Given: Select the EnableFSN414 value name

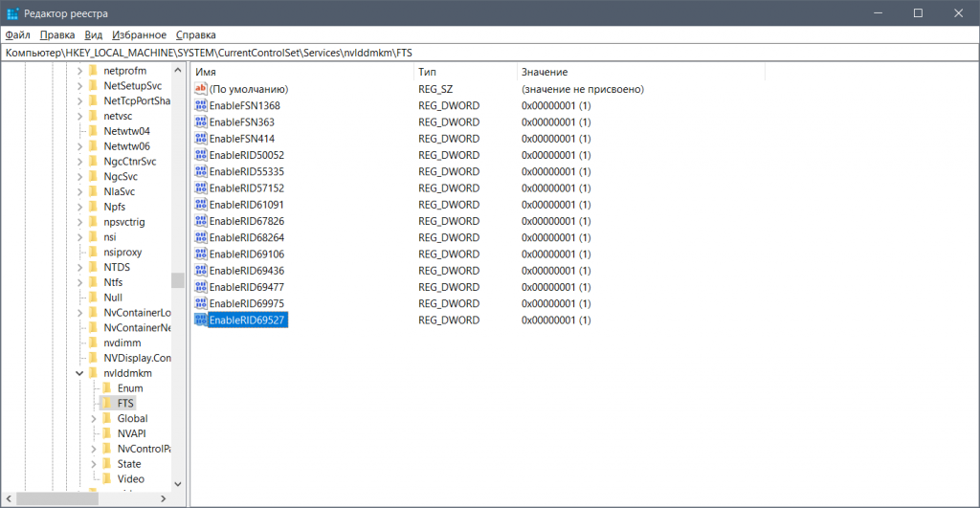Looking at the screenshot, I should pos(242,138).
